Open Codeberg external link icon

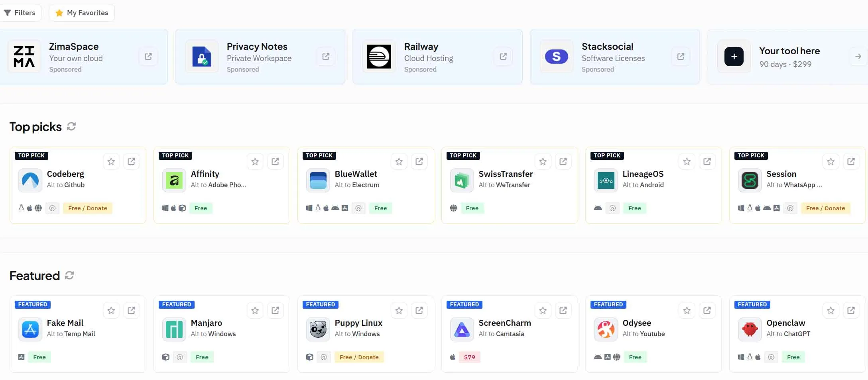(x=131, y=161)
